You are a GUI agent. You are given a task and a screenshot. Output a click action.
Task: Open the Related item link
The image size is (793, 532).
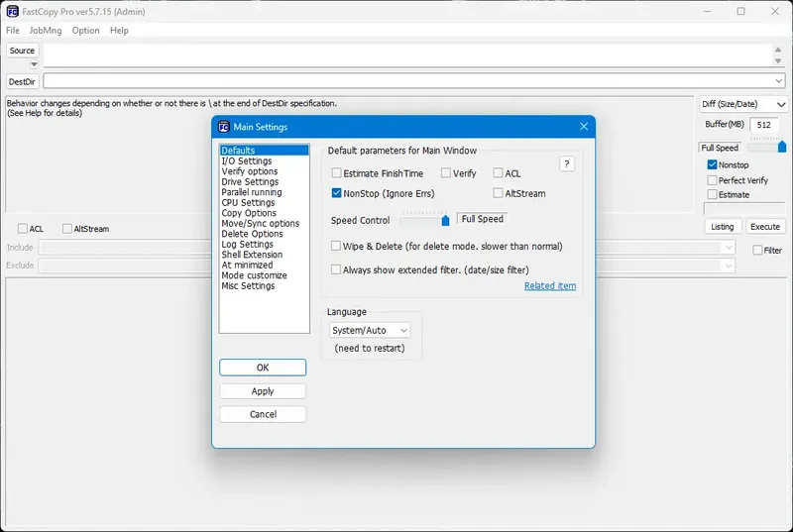(550, 286)
